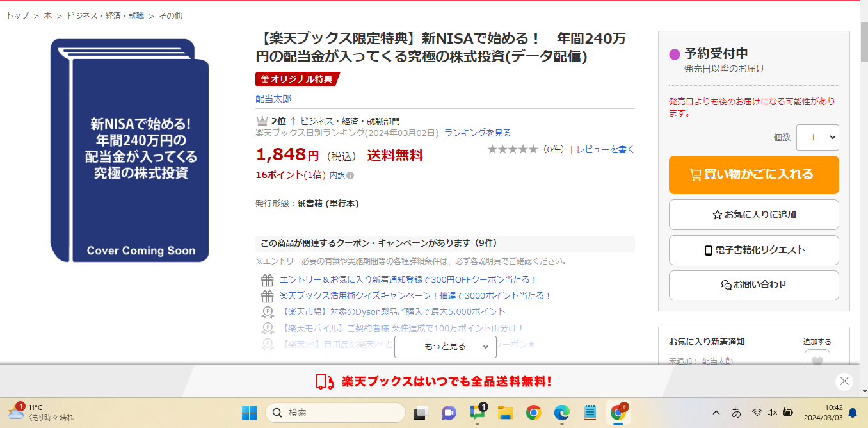This screenshot has height=428, width=868.
Task: Click the muted speaker volume icon
Action: pos(772,413)
